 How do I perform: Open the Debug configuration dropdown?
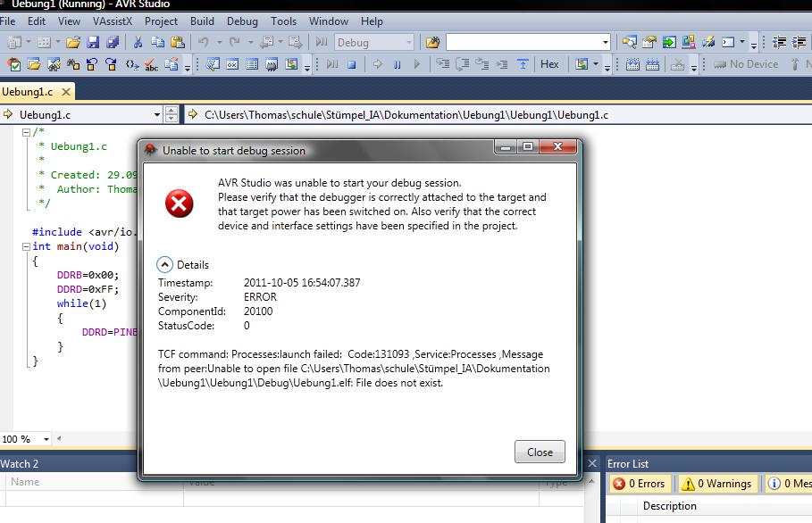click(408, 43)
